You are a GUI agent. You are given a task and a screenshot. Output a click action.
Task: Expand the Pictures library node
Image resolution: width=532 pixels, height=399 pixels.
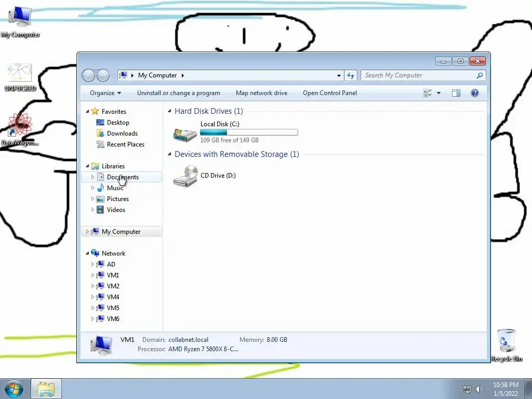pyautogui.click(x=92, y=199)
